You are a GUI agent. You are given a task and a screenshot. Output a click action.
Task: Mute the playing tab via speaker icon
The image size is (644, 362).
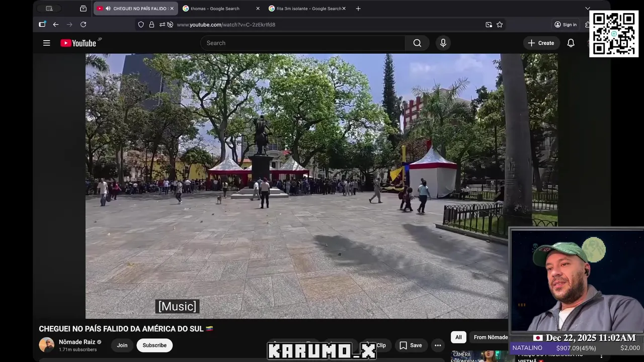tap(108, 9)
